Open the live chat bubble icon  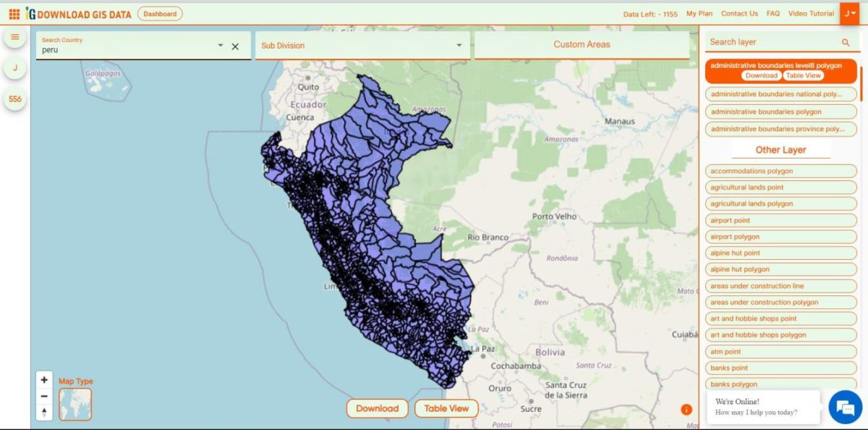[x=845, y=408]
